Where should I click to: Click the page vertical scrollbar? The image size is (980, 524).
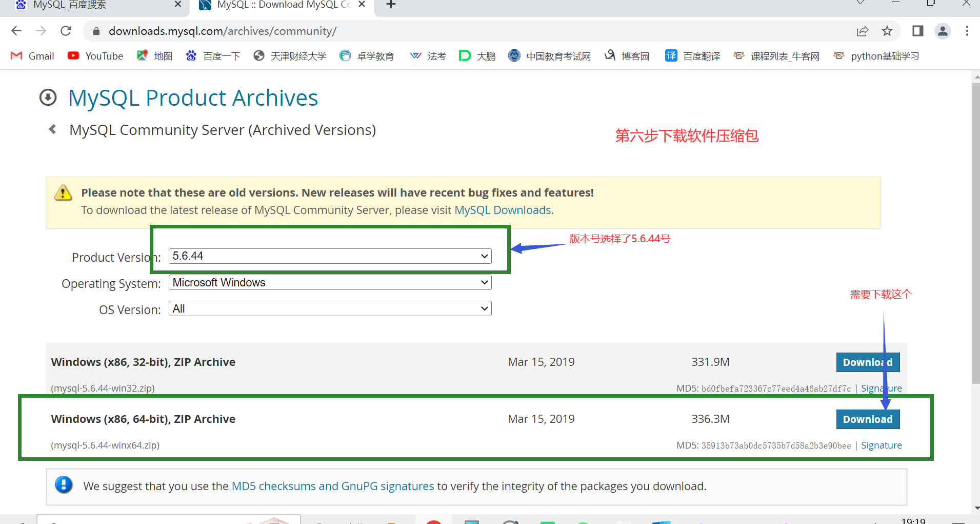(975, 234)
